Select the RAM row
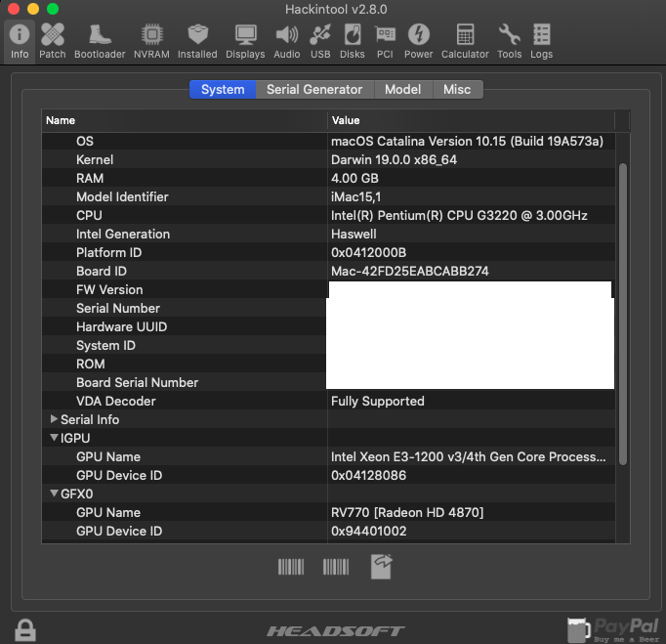Image resolution: width=666 pixels, height=644 pixels. tap(328, 178)
